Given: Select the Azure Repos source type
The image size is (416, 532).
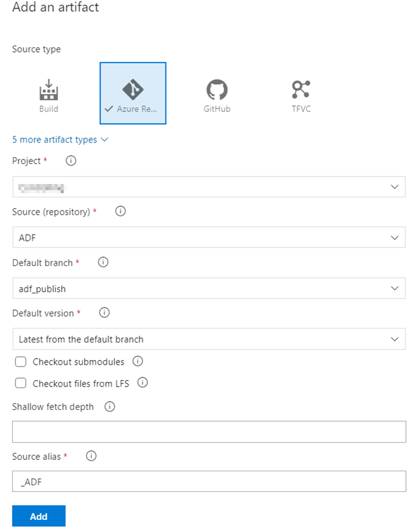Looking at the screenshot, I should coord(133,94).
